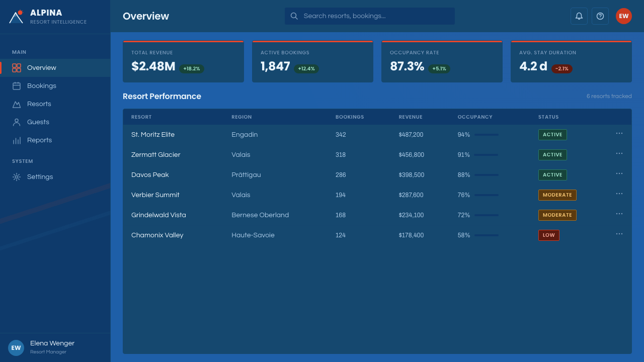Click the search magnifier icon

coord(294,16)
